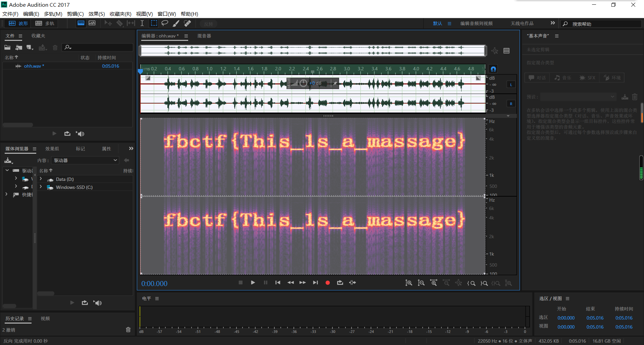The height and width of the screenshot is (345, 644).
Task: Select the 编辑音频到视频 workspace
Action: [x=476, y=23]
